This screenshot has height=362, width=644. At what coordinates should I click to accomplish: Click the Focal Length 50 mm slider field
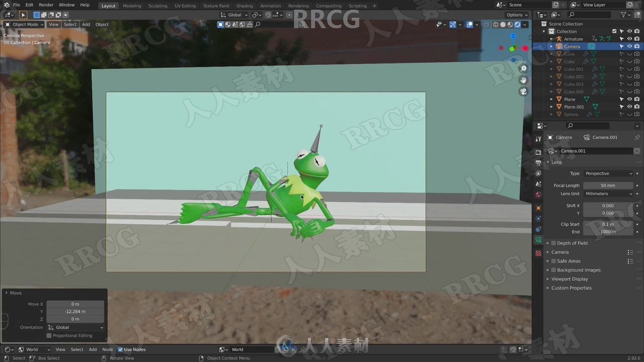[608, 186]
